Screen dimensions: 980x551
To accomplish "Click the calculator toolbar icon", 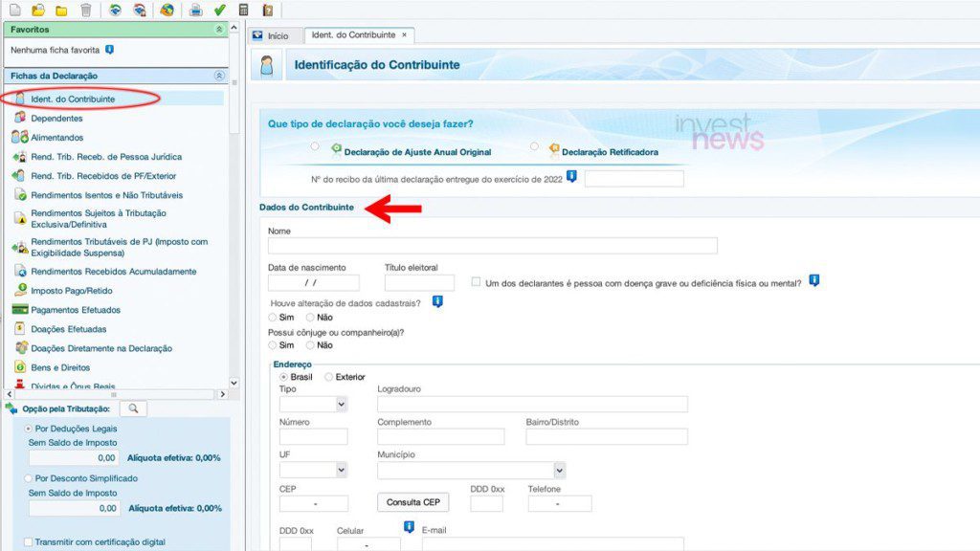I will (x=244, y=10).
